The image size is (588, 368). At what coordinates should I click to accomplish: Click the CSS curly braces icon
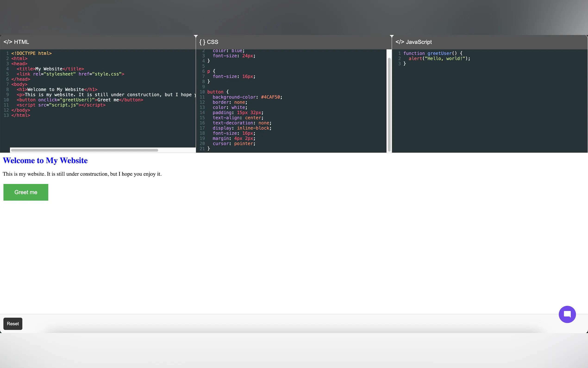tap(202, 42)
